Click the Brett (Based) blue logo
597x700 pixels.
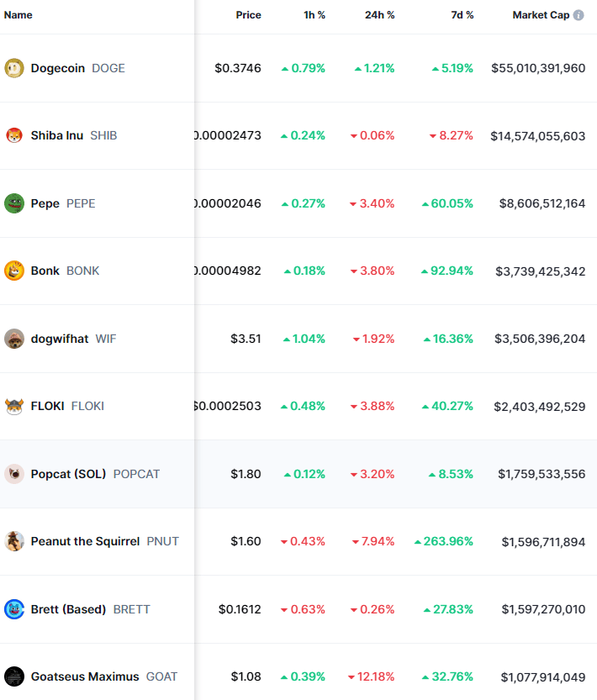click(14, 609)
